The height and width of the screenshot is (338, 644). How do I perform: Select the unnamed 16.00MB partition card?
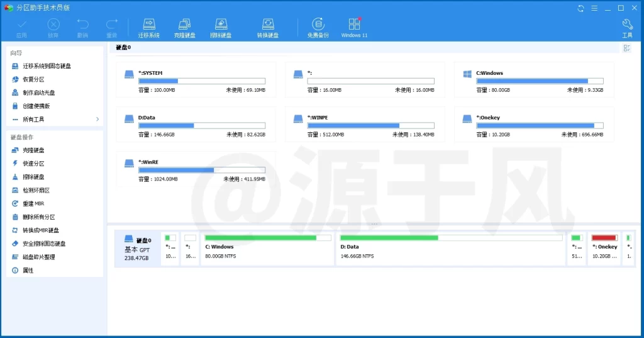[x=365, y=80]
